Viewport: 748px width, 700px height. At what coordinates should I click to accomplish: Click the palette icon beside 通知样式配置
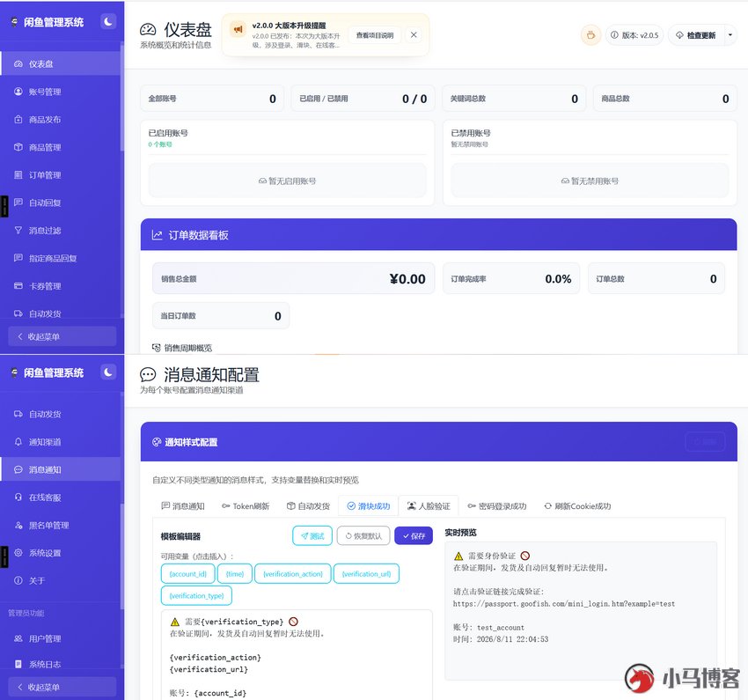[x=157, y=442]
